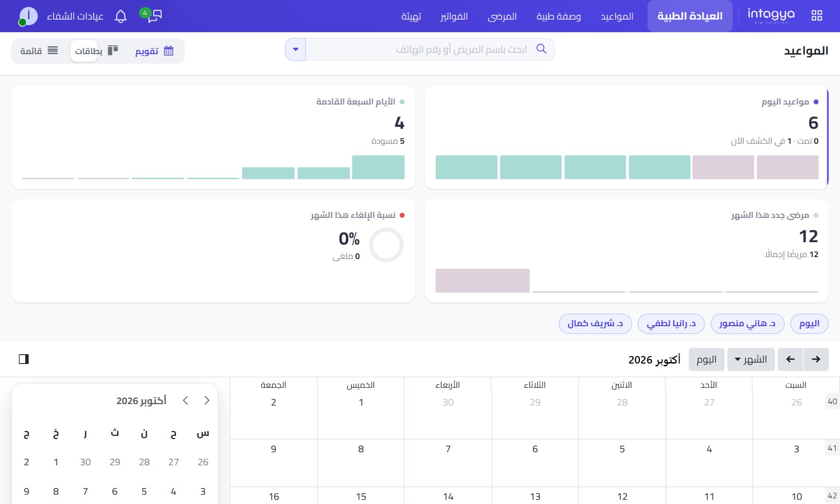Open عيادات الشفاء company switcher
840x504 pixels.
(75, 16)
